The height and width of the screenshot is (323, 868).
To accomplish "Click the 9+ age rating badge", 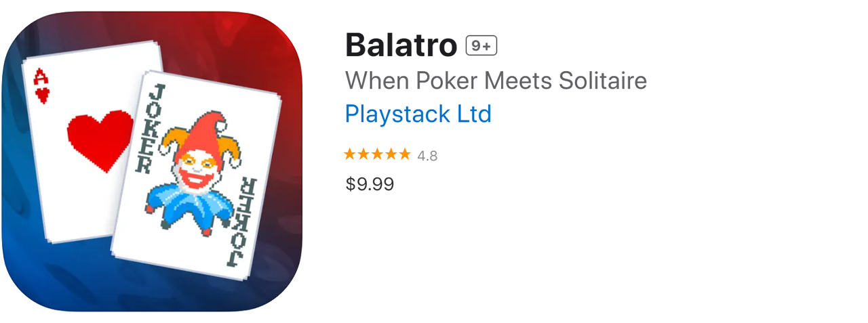I will (x=481, y=46).
